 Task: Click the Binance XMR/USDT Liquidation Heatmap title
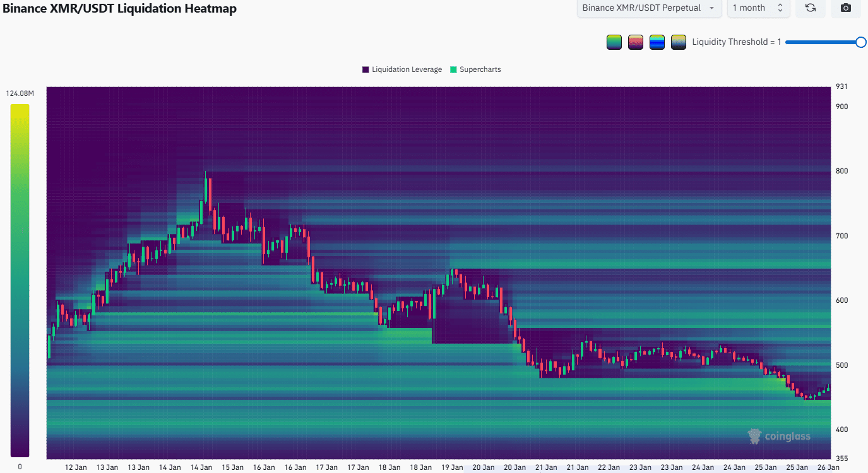120,8
